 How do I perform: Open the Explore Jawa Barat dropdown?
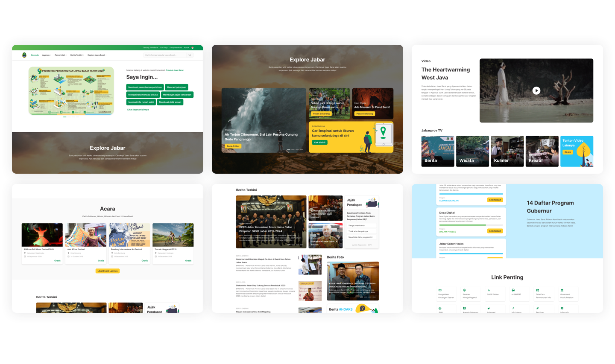[97, 55]
